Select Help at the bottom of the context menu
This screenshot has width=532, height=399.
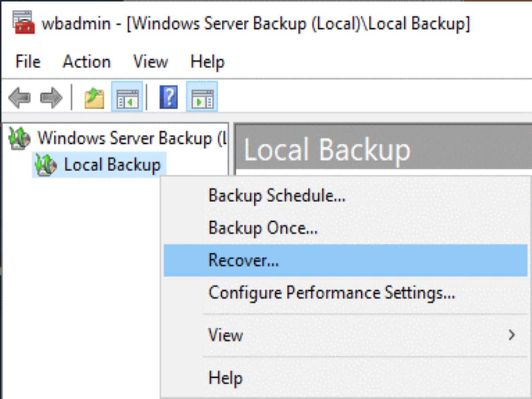point(225,377)
